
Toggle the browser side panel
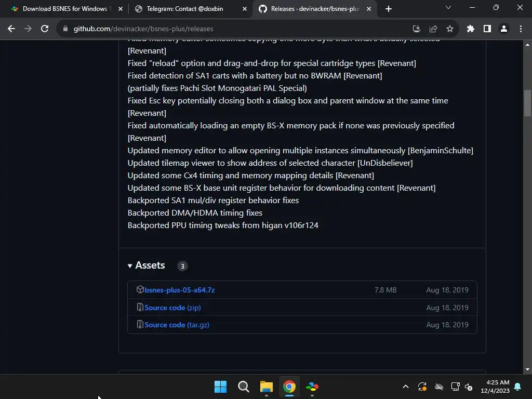(487, 29)
